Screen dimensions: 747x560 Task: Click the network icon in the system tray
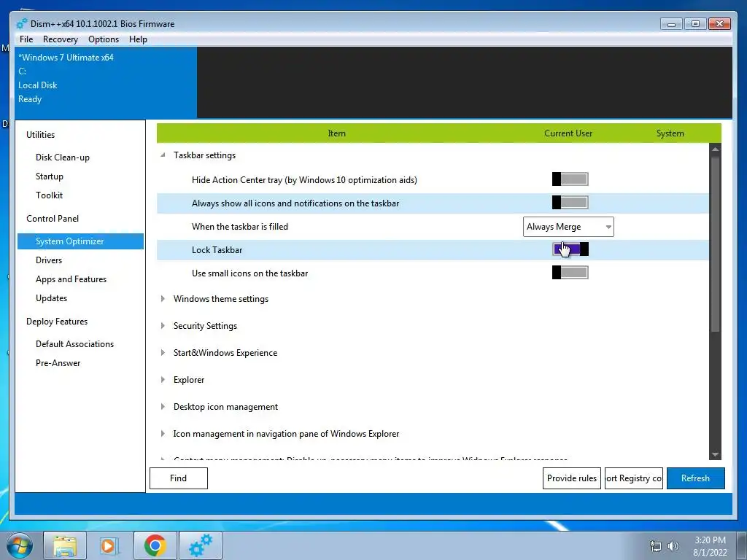pos(656,547)
